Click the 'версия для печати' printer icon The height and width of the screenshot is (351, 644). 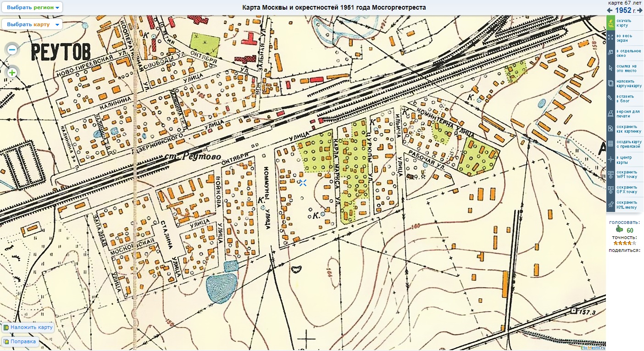(x=611, y=114)
